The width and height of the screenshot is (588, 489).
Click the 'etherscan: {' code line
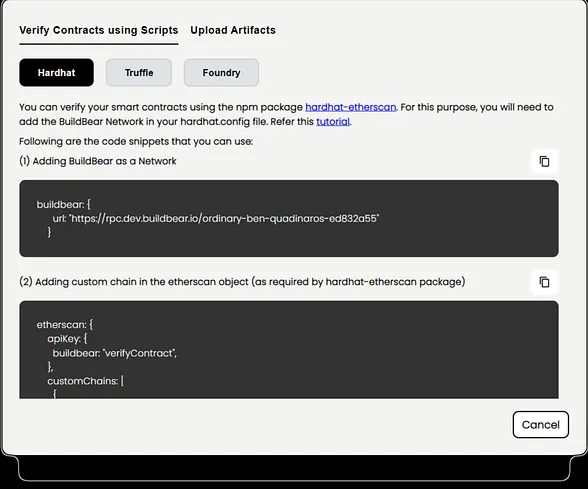[x=64, y=324]
